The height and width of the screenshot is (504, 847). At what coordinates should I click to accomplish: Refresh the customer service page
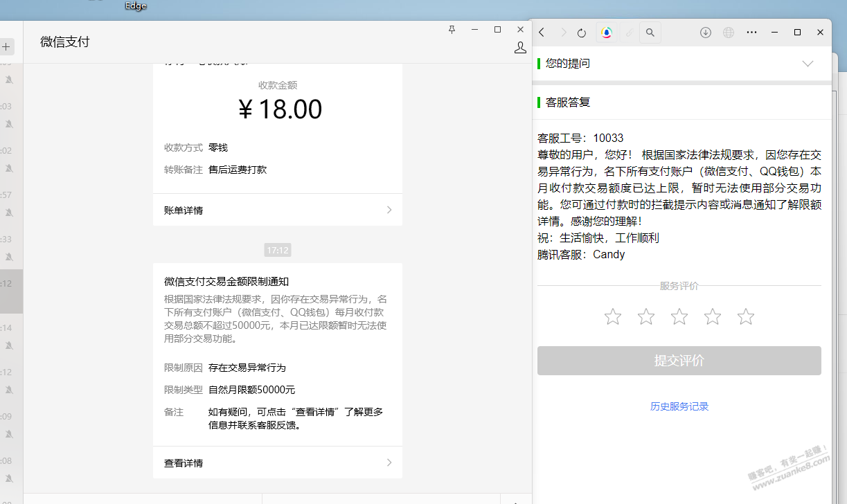point(582,33)
